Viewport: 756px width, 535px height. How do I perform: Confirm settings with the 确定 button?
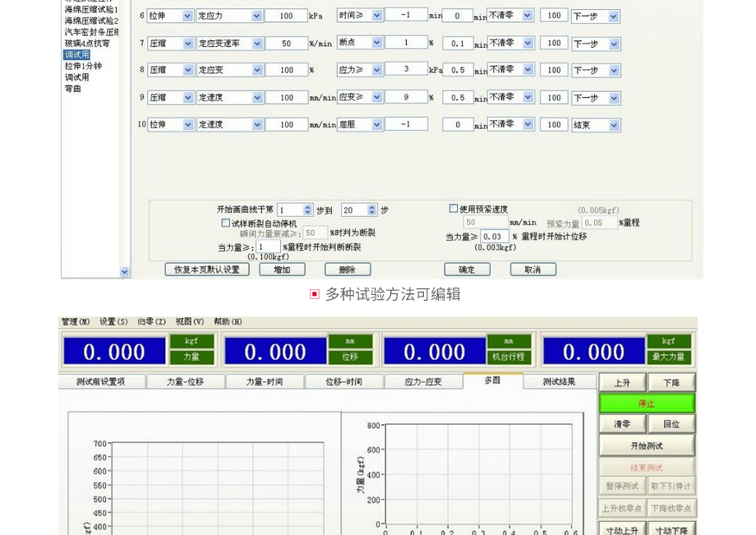(x=467, y=270)
